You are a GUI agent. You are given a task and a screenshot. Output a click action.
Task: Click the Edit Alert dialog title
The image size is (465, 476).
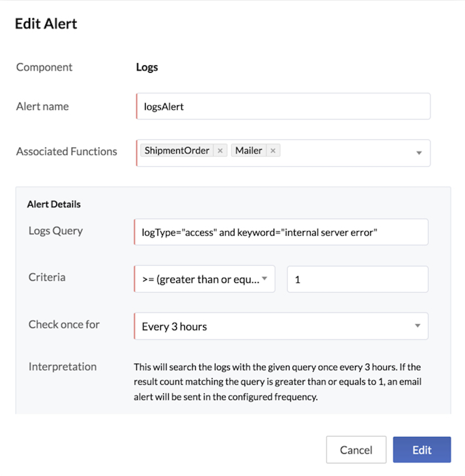coord(46,23)
